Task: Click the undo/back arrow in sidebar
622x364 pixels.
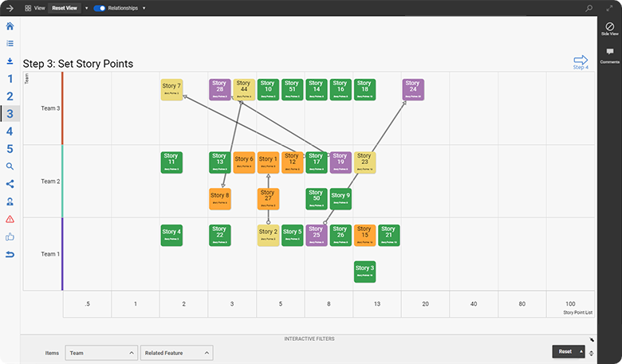Action: point(10,254)
